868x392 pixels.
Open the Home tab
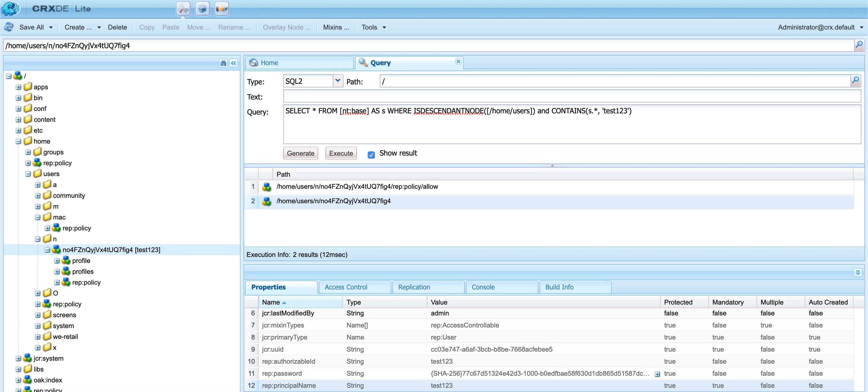click(x=269, y=63)
